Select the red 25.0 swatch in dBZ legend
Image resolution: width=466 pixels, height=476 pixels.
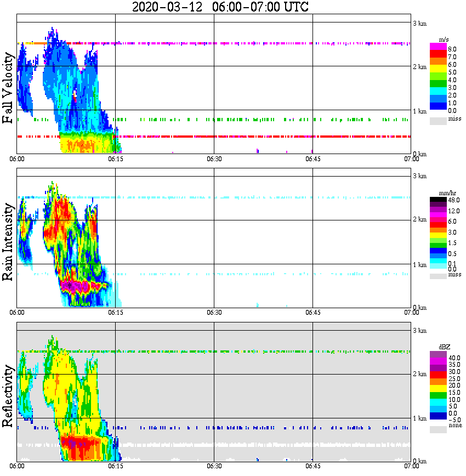[x=438, y=375]
